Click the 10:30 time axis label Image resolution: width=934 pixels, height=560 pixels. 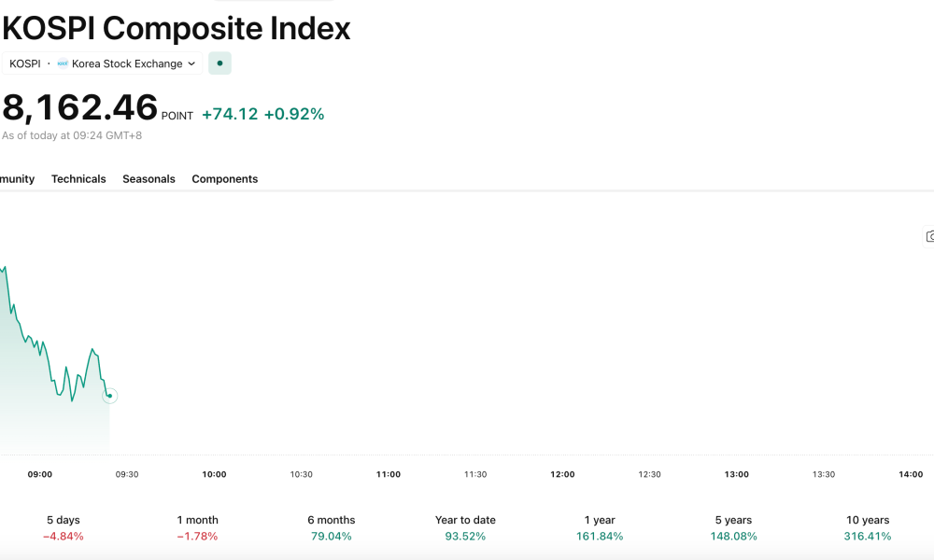pos(302,474)
